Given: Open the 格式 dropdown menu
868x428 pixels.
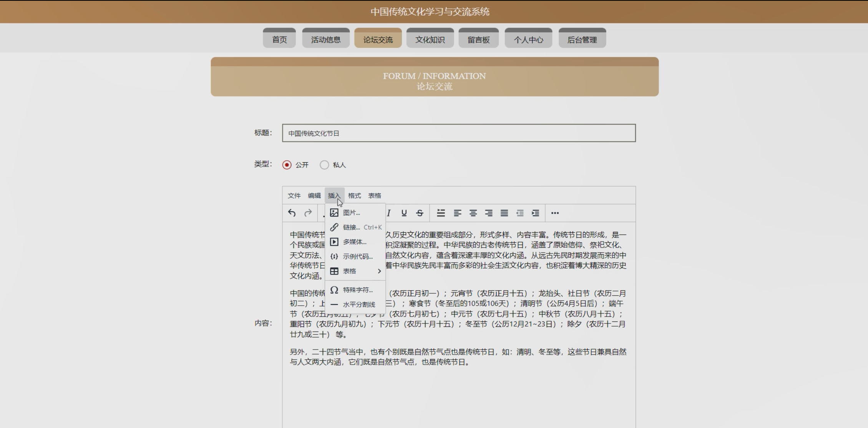Looking at the screenshot, I should click(354, 195).
